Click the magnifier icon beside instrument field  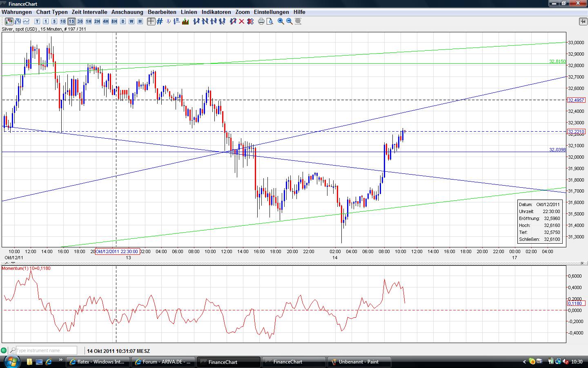tap(13, 350)
